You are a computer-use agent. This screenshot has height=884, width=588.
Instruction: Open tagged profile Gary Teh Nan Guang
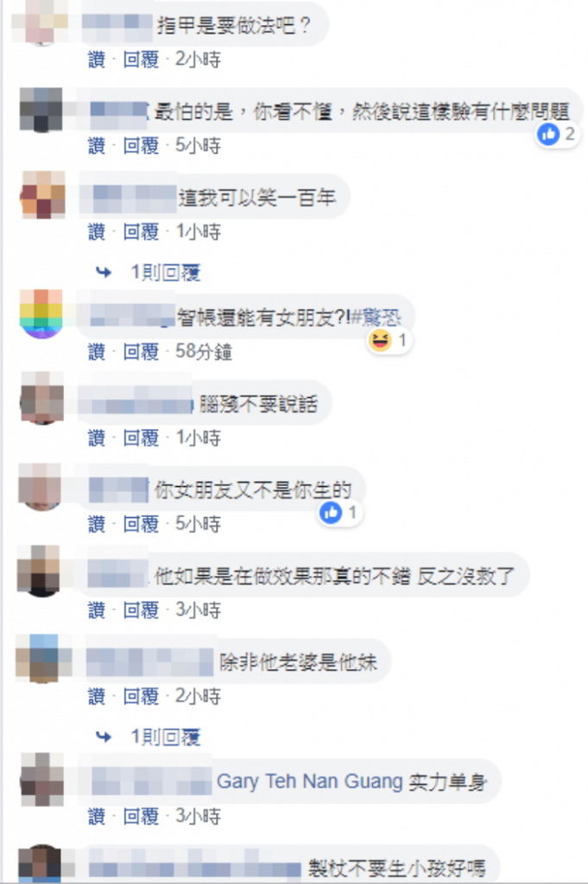click(x=309, y=781)
